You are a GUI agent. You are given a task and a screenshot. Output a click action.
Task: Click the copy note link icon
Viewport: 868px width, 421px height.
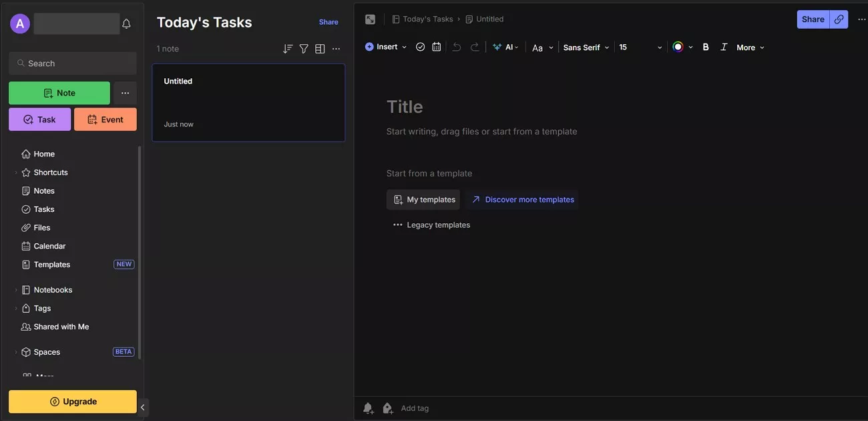coord(839,19)
